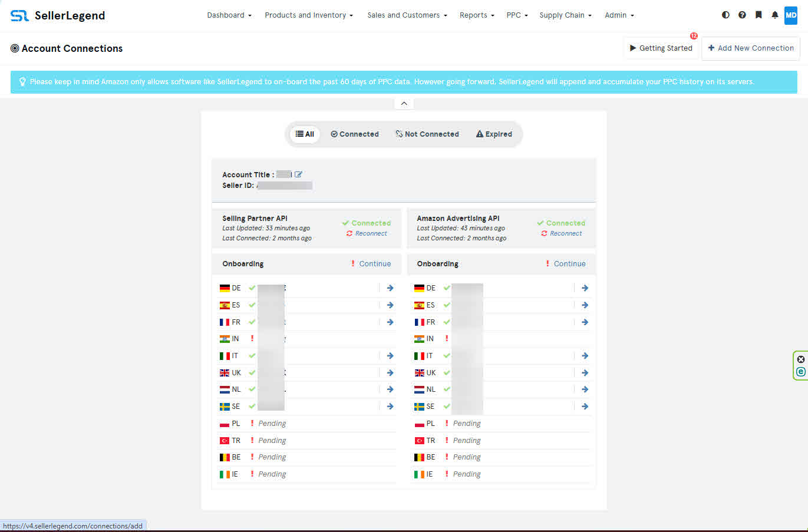Select the All filter tab

(x=305, y=134)
